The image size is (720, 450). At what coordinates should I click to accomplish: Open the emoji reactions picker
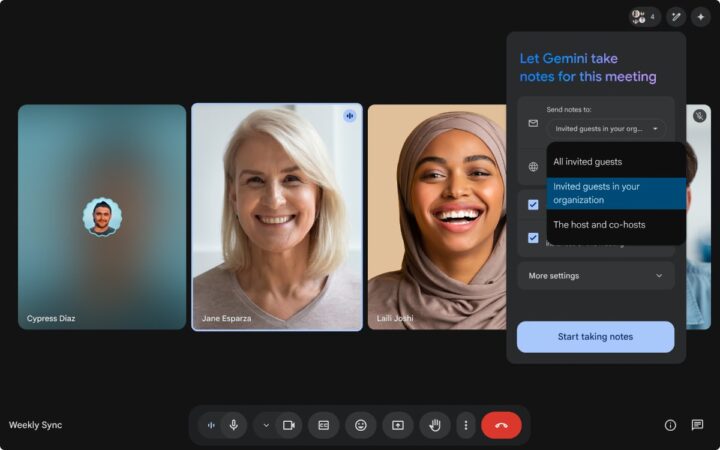coord(360,425)
